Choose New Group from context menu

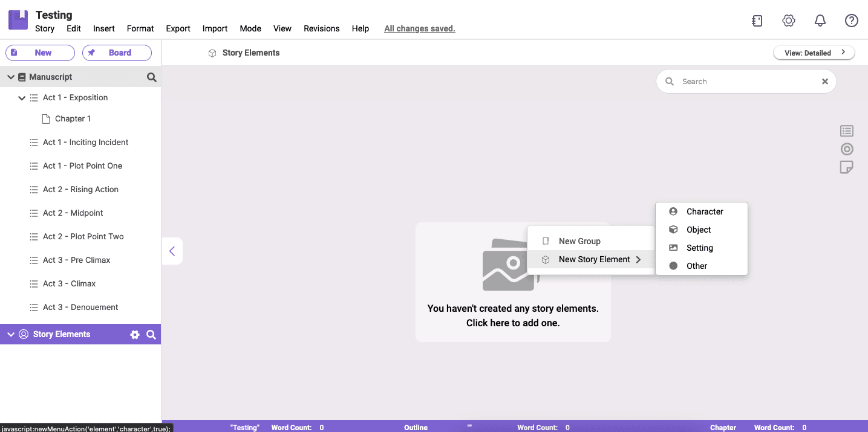(x=591, y=241)
